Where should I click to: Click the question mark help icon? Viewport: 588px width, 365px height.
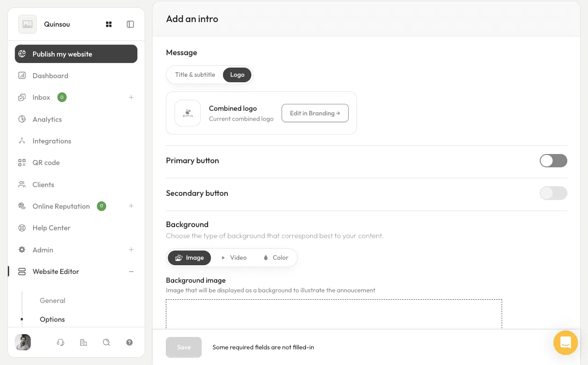[x=130, y=342]
